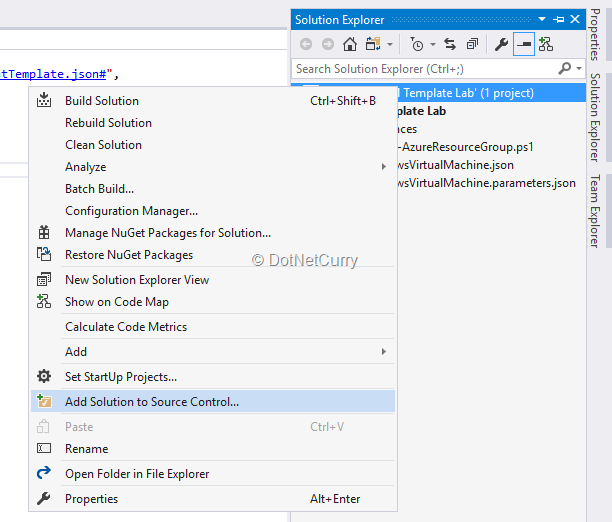Screen dimensions: 612x522
Task: Click the solutions and folders view switch icon
Action: 373,44
